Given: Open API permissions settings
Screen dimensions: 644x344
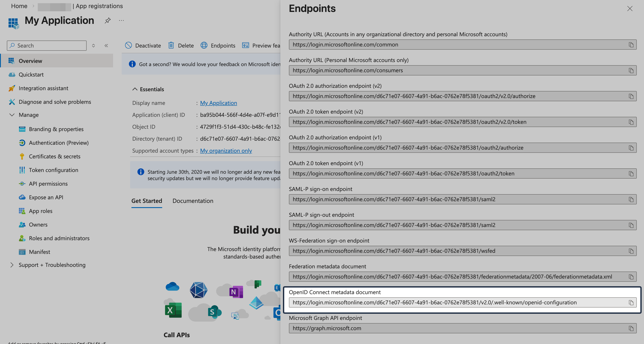Looking at the screenshot, I should 48,184.
